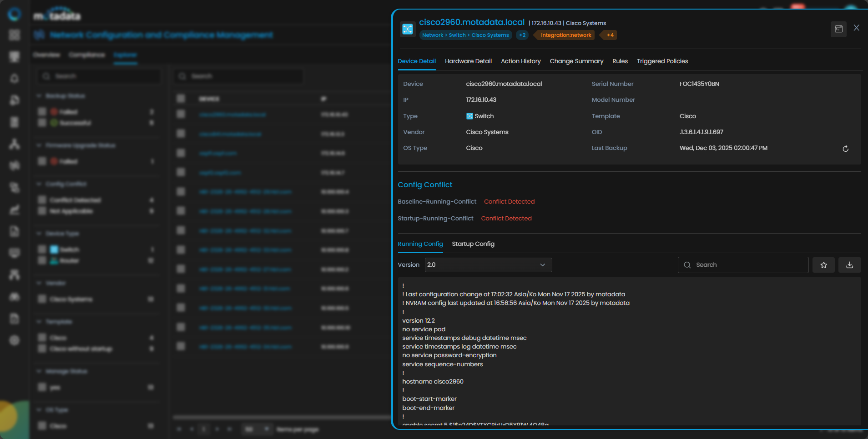The height and width of the screenshot is (439, 868).
Task: Click the cisco2960 switch device icon
Action: coord(408,29)
